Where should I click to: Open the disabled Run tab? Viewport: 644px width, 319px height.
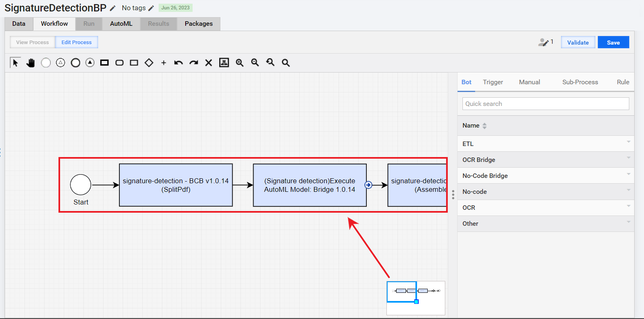point(89,24)
